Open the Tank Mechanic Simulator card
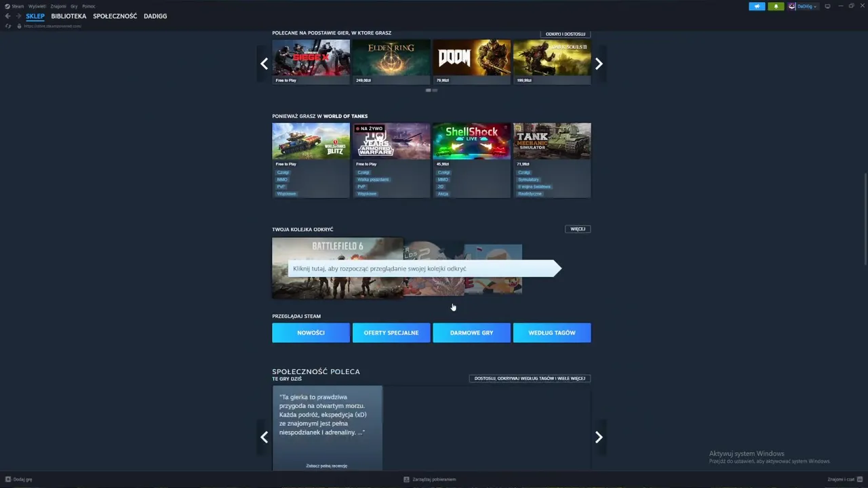This screenshot has height=488, width=868. point(552,160)
